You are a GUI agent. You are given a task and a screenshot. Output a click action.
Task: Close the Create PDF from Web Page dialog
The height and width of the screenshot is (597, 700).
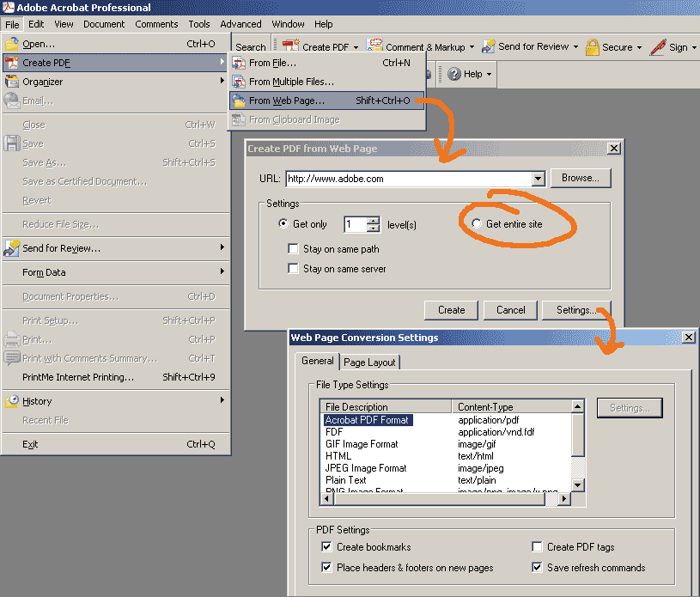point(614,149)
